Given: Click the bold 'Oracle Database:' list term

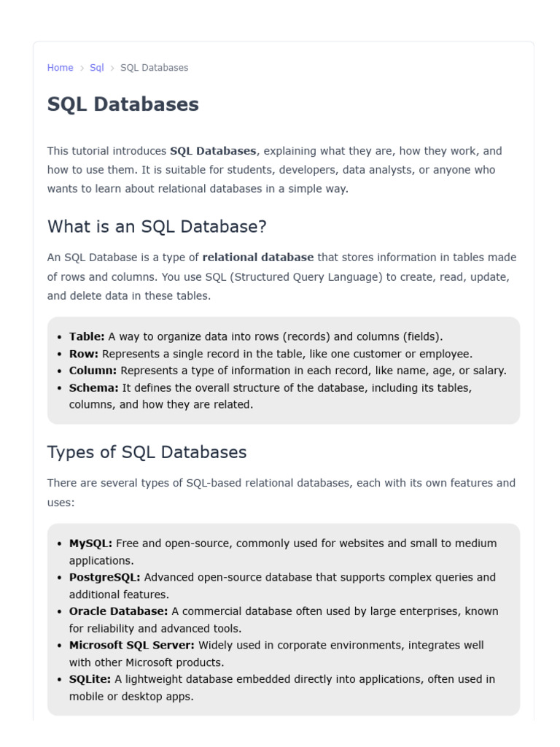Looking at the screenshot, I should pos(119,611).
